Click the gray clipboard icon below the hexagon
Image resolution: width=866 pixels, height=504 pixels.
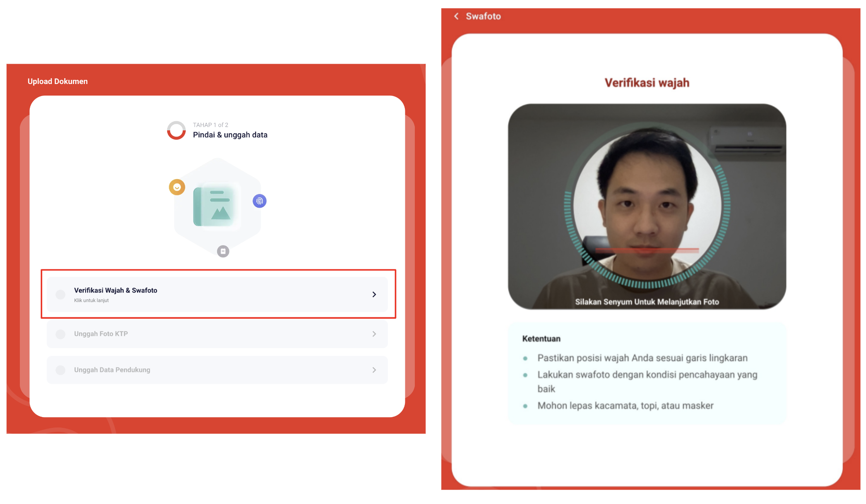pos(223,251)
